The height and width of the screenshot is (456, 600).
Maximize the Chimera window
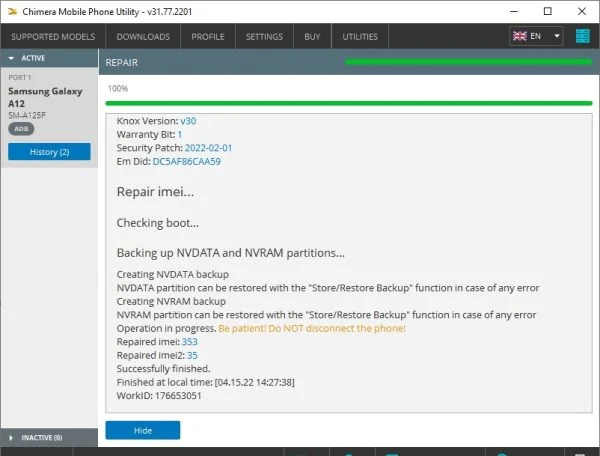tap(546, 12)
